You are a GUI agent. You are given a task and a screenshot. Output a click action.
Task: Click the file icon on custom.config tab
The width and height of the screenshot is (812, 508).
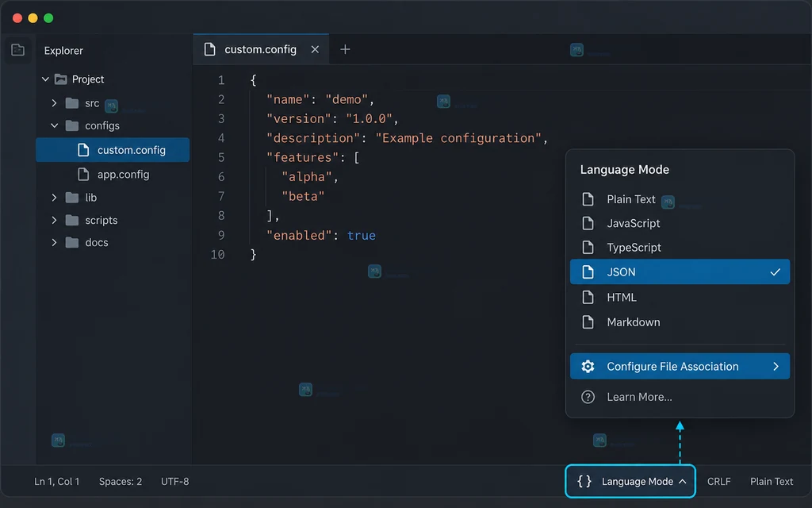pos(209,49)
